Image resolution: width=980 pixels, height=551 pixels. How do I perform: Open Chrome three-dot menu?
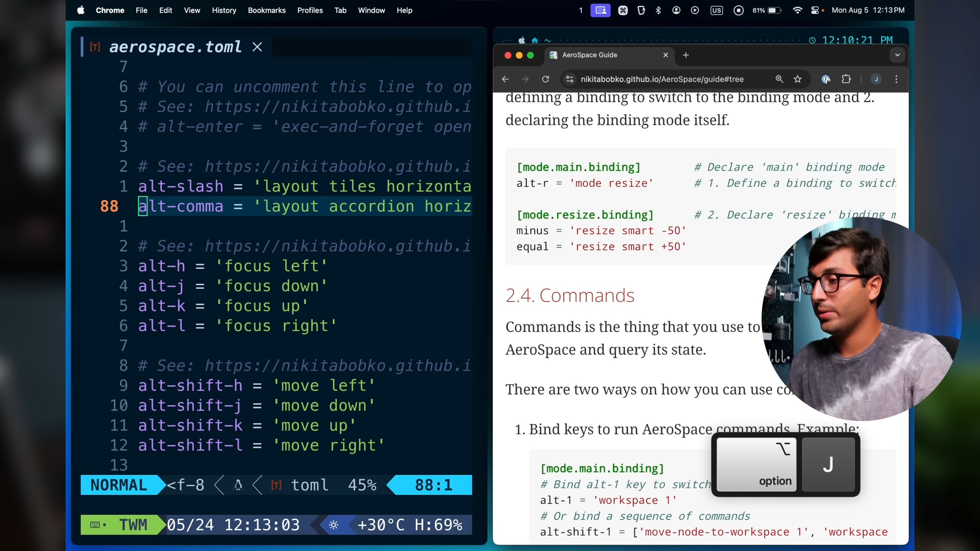coord(896,79)
